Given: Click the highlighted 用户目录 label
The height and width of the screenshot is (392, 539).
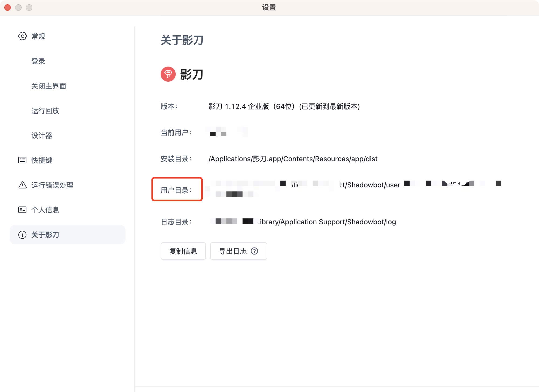Looking at the screenshot, I should click(x=176, y=190).
